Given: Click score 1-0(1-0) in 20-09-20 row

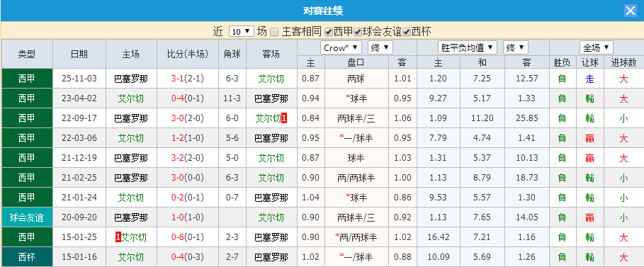Looking at the screenshot, I should point(188,217).
